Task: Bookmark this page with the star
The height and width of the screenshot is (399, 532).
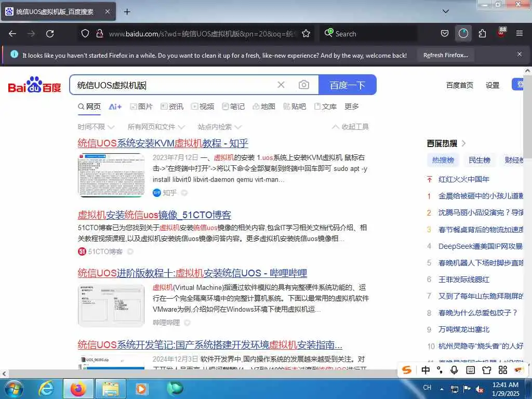Action: coord(306,34)
